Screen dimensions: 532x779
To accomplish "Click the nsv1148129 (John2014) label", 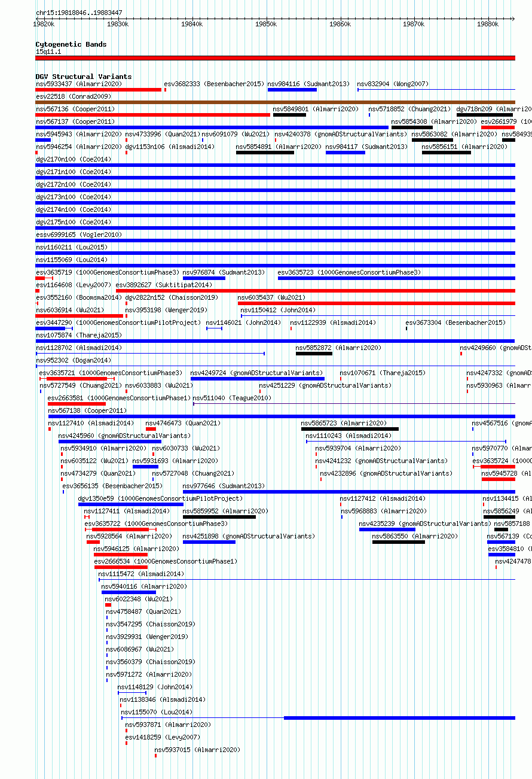I will (155, 687).
